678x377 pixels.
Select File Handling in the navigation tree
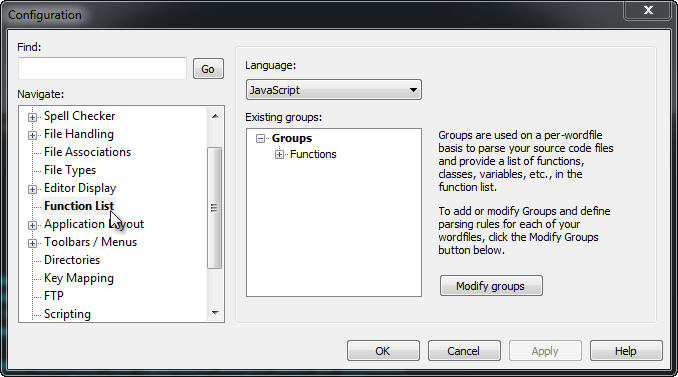click(x=79, y=134)
